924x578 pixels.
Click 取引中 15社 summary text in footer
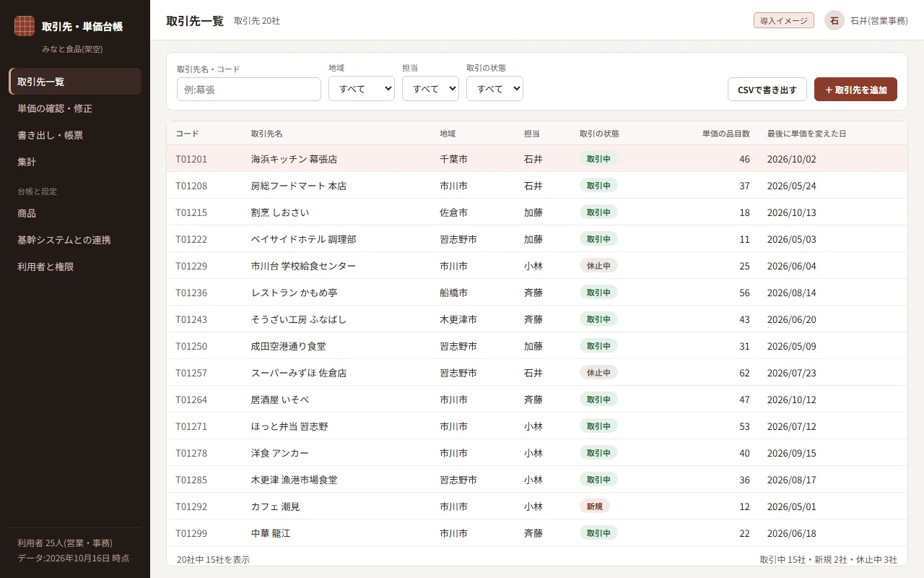[x=783, y=559]
